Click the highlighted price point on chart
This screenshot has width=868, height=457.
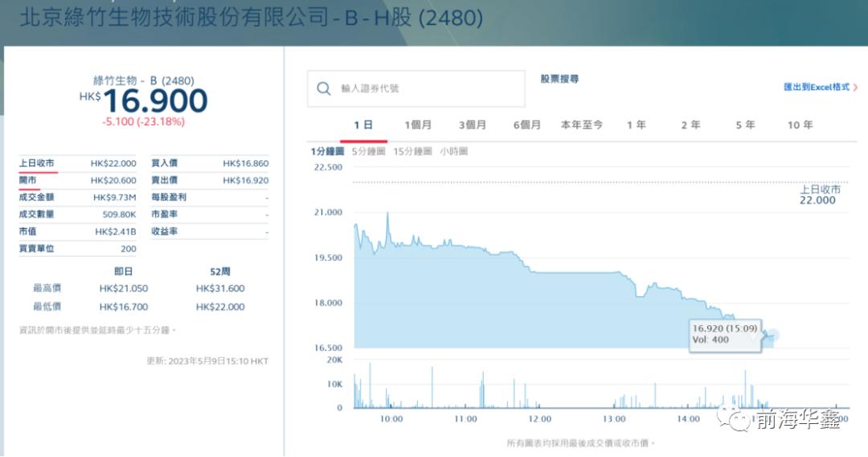773,335
